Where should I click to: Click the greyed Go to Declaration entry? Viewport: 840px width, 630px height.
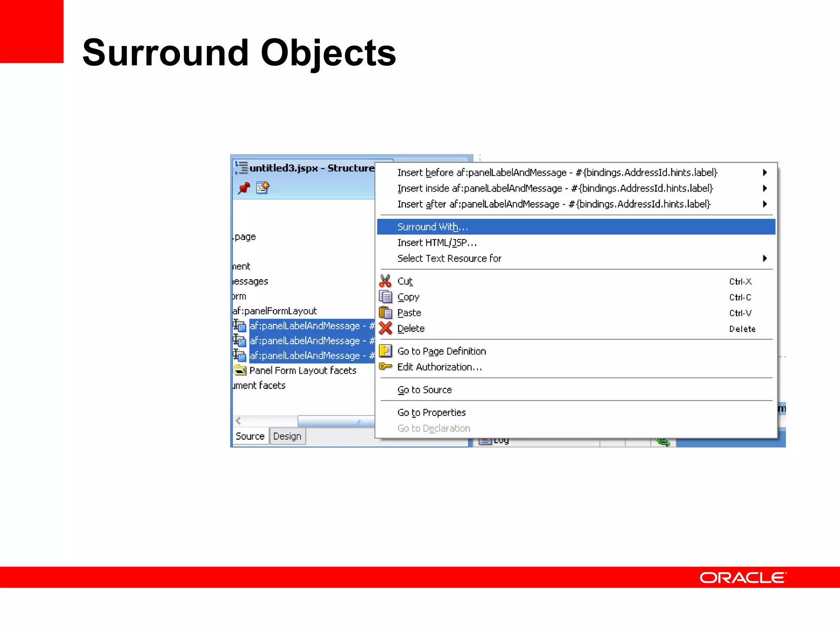coord(576,428)
